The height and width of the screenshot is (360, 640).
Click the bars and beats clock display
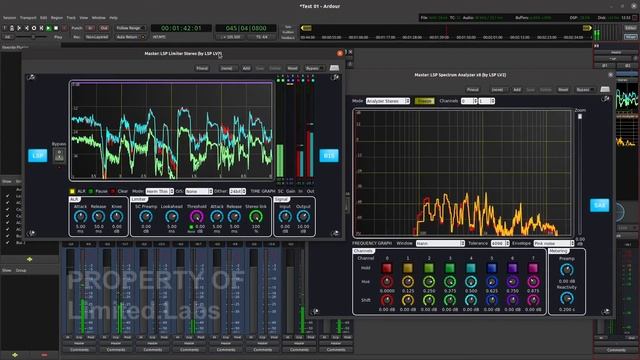click(246, 28)
